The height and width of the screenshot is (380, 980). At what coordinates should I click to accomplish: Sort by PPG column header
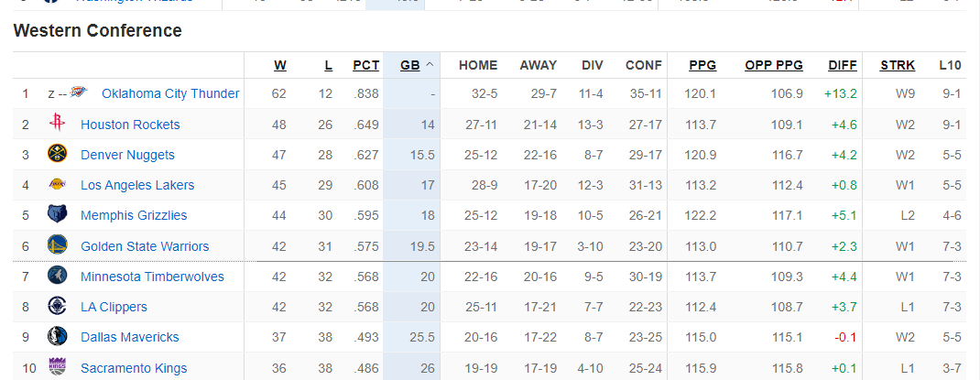[x=702, y=65]
